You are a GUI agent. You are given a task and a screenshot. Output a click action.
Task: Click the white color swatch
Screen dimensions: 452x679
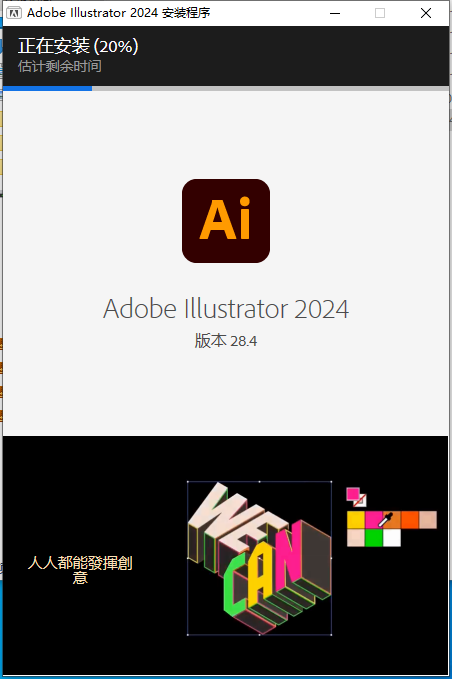click(392, 538)
